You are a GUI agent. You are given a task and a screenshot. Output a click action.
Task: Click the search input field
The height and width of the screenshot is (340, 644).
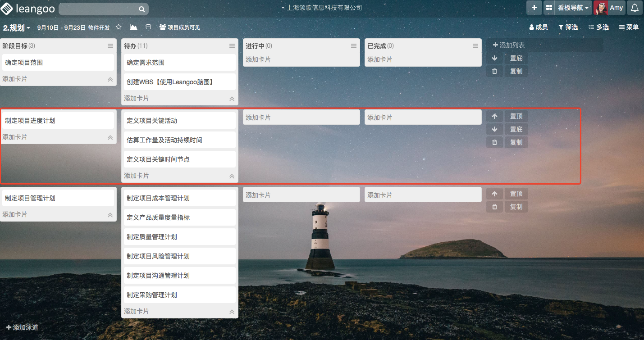click(x=99, y=9)
